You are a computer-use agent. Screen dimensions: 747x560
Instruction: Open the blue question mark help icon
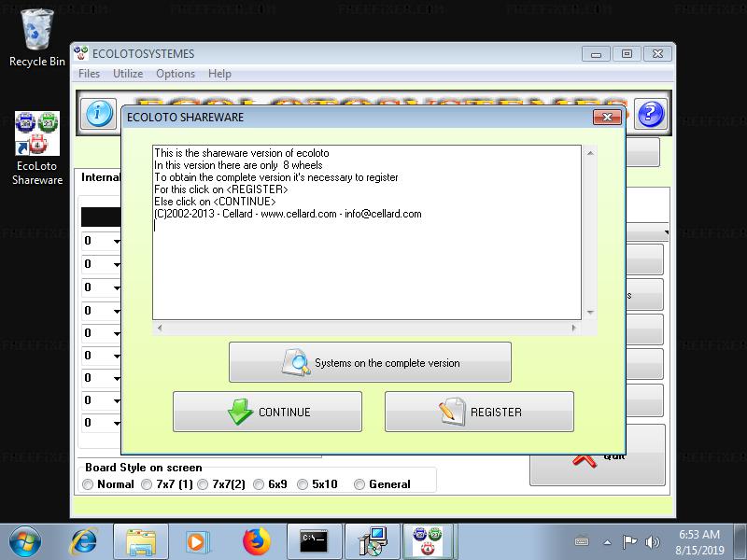point(650,114)
